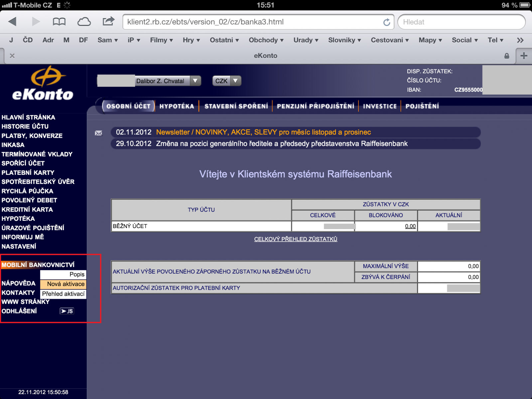Open Rychlá půjčka in the sidebar

coord(27,191)
